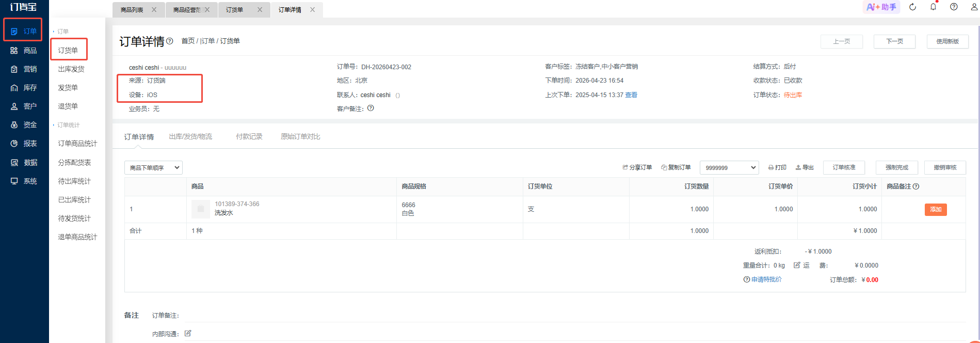Collapse the 订单 group in the submenu
This screenshot has height=343, width=980.
pos(61,32)
